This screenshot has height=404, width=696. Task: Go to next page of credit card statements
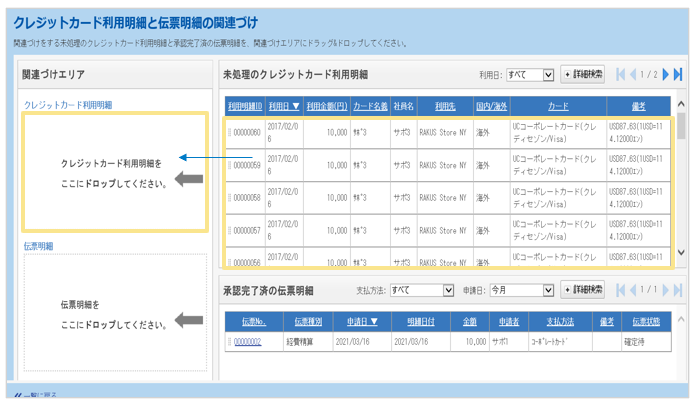[x=667, y=75]
